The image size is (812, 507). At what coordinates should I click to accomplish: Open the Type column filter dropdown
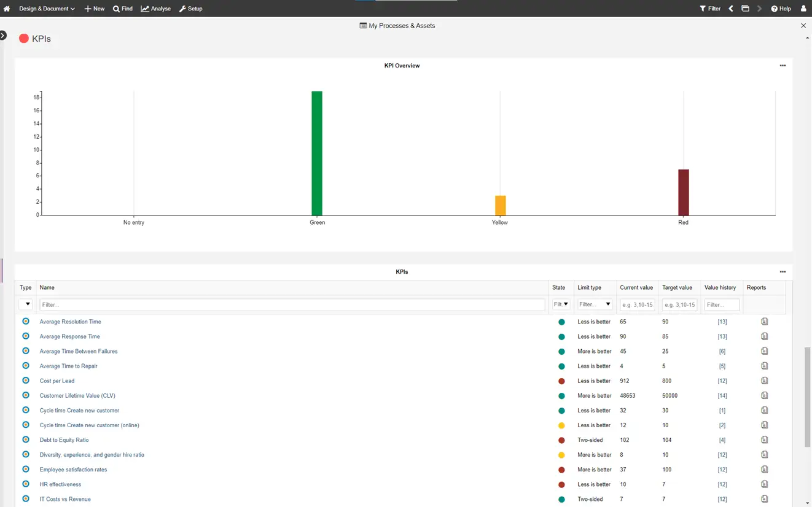coord(26,304)
